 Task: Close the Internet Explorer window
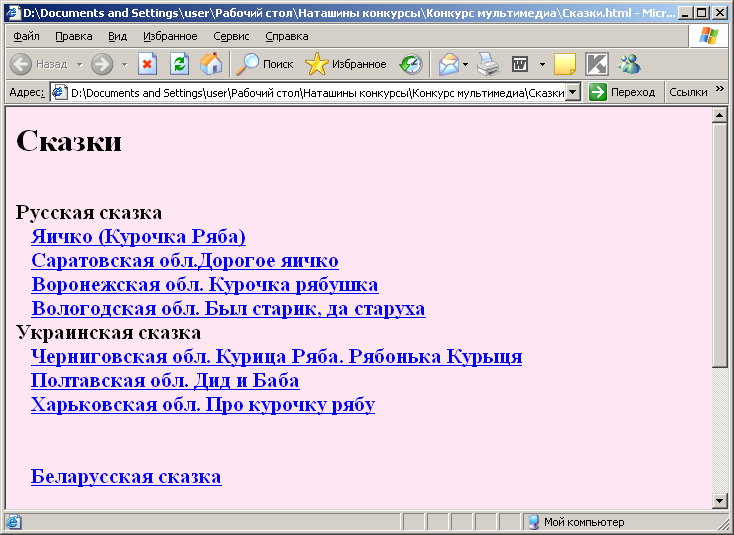pyautogui.click(x=719, y=13)
